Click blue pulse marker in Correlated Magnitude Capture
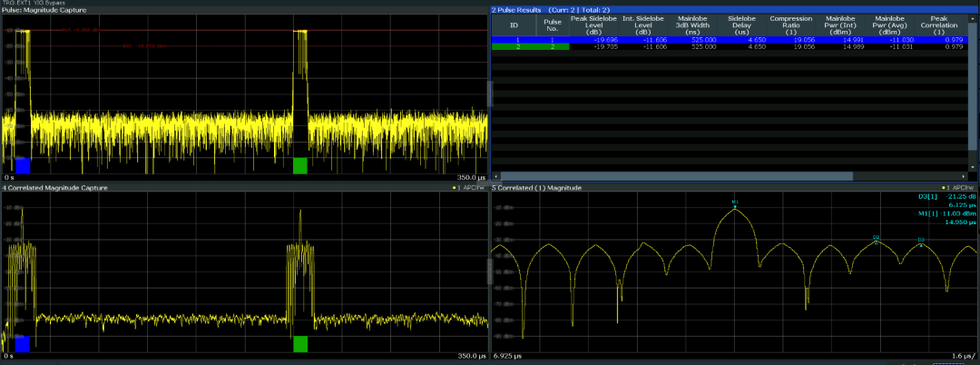This screenshot has height=365, width=980. tap(23, 344)
